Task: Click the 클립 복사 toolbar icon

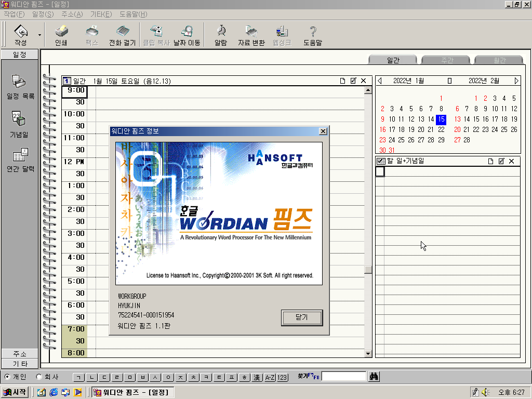Action: pos(156,35)
